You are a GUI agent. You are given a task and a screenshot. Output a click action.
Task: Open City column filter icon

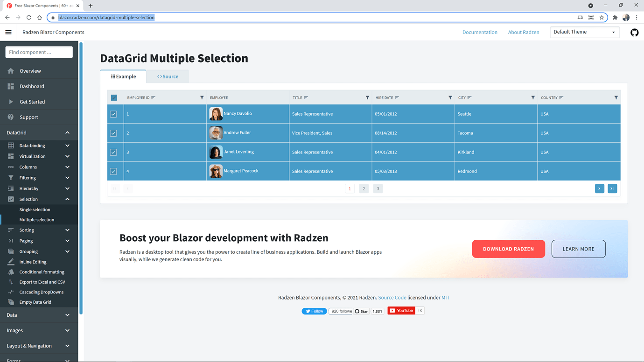point(533,97)
